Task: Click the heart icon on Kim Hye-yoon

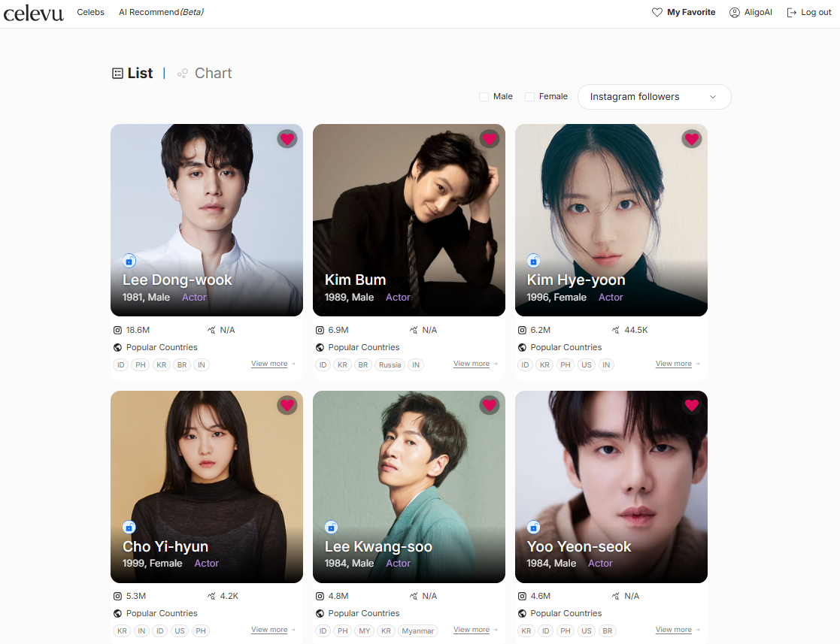Action: click(692, 139)
